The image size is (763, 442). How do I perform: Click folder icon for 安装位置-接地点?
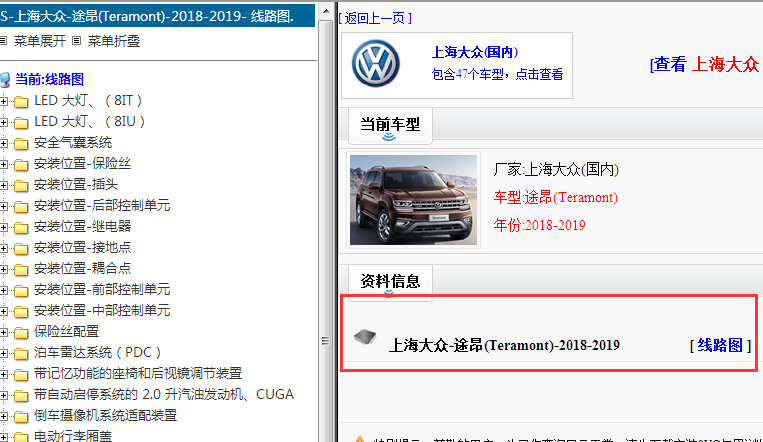tap(21, 248)
